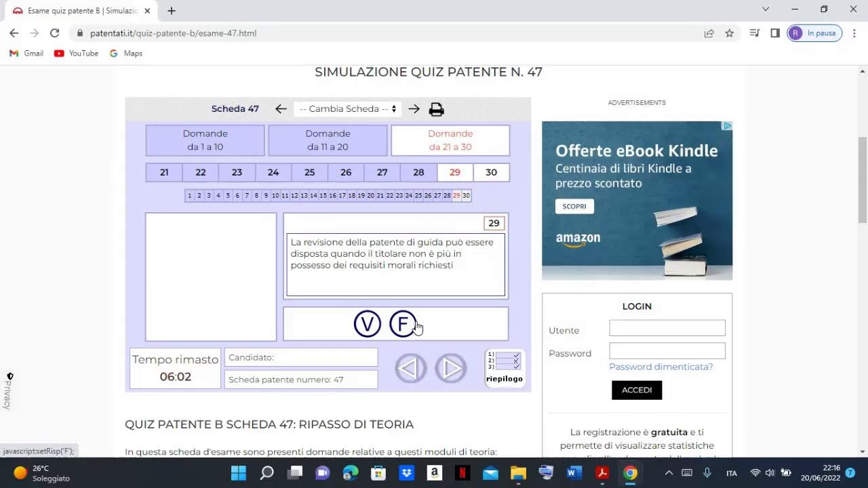Screen dimensions: 868x488
Task: Jump to question 24 box
Action: (273, 172)
